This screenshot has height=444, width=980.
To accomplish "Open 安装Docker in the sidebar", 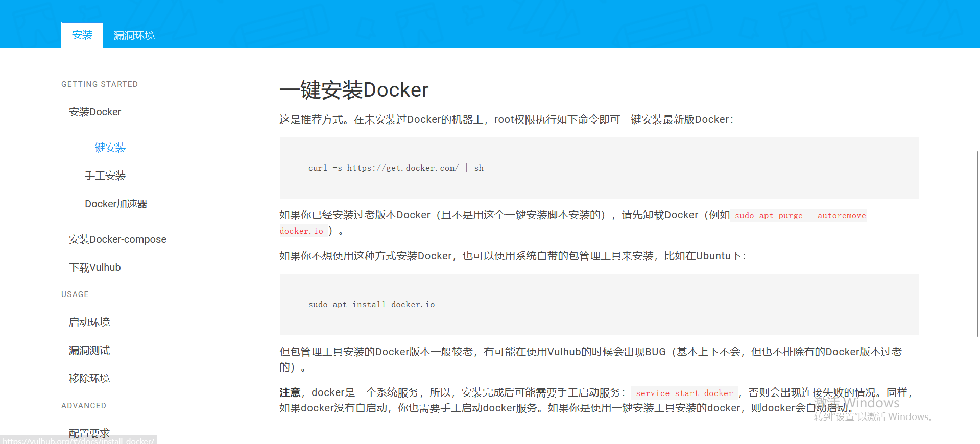I will coord(95,112).
